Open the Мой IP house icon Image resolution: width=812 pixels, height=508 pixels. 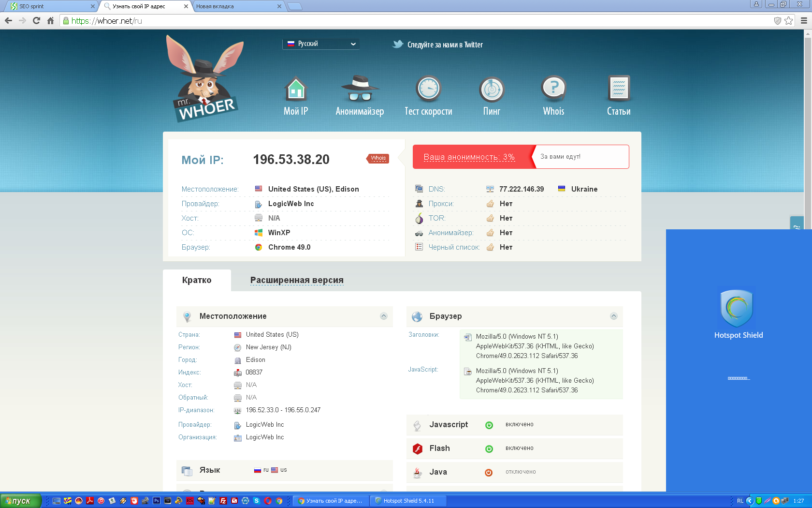click(x=295, y=90)
